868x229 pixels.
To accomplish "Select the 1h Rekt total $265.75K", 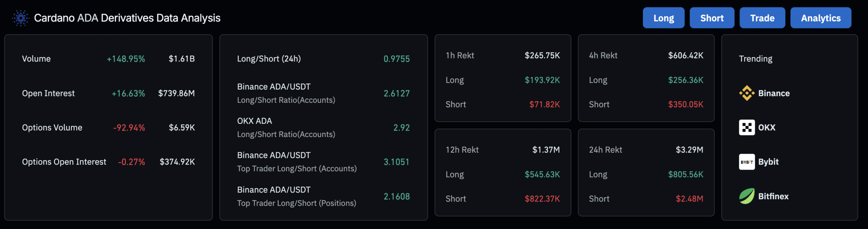I will 542,55.
